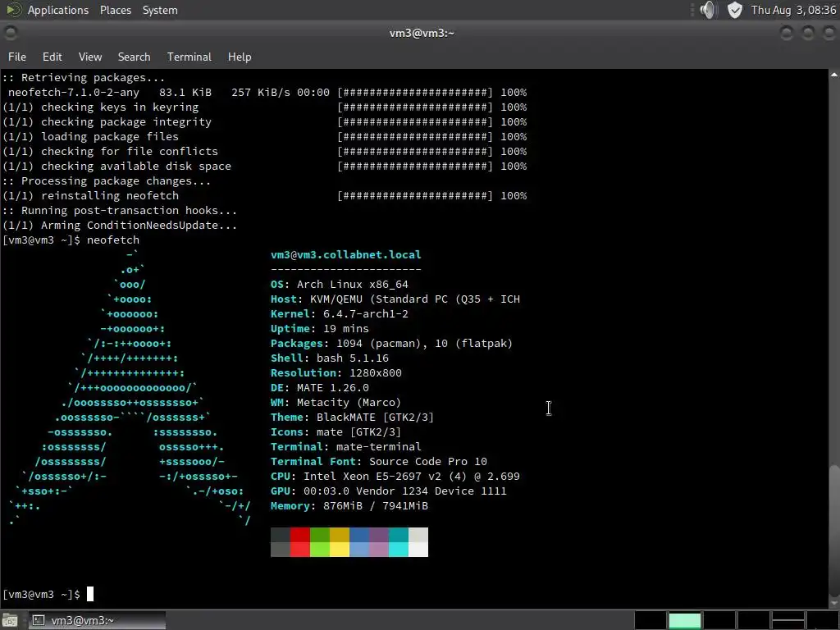Click the "CPU: Intel Xeon E5-2697 v2" line

click(x=395, y=477)
